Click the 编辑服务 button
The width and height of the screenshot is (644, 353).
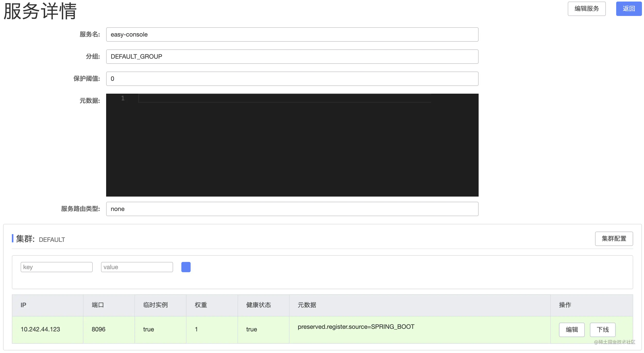click(586, 9)
